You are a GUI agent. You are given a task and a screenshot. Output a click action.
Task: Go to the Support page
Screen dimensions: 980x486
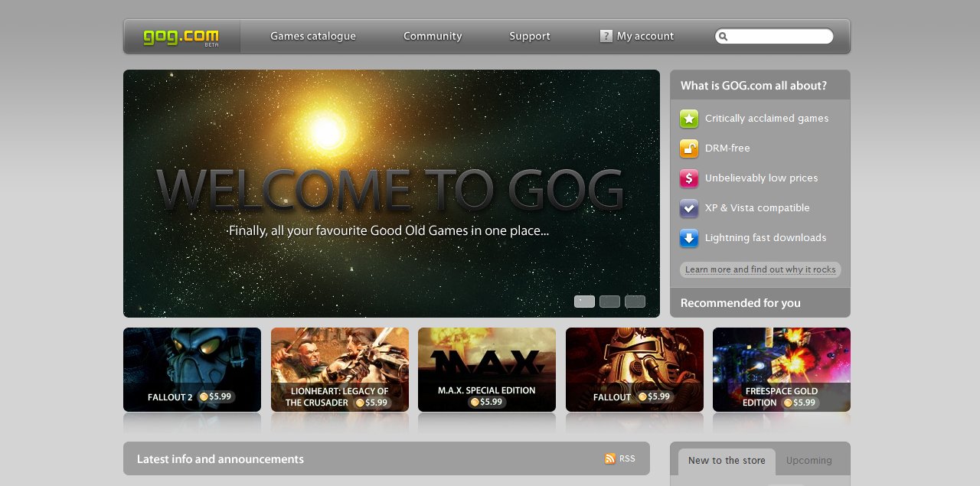530,36
